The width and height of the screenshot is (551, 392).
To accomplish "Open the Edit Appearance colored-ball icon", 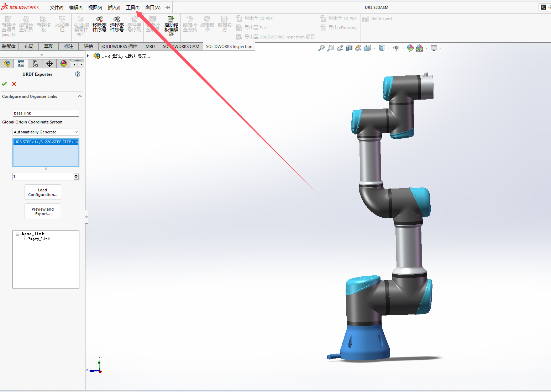I will point(410,48).
